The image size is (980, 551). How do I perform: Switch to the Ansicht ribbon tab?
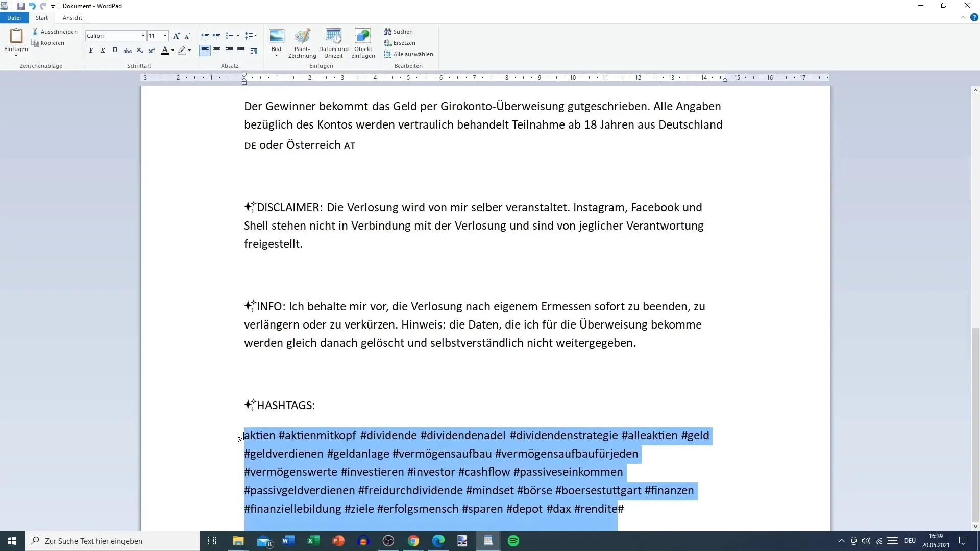pos(72,18)
